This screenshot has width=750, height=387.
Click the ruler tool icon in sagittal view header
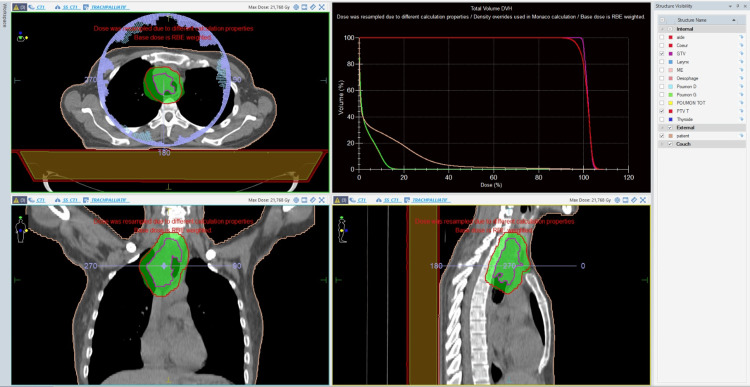pyautogui.click(x=634, y=200)
